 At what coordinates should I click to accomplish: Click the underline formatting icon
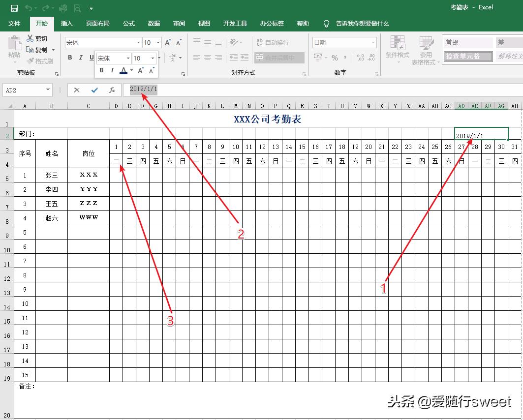pos(92,58)
